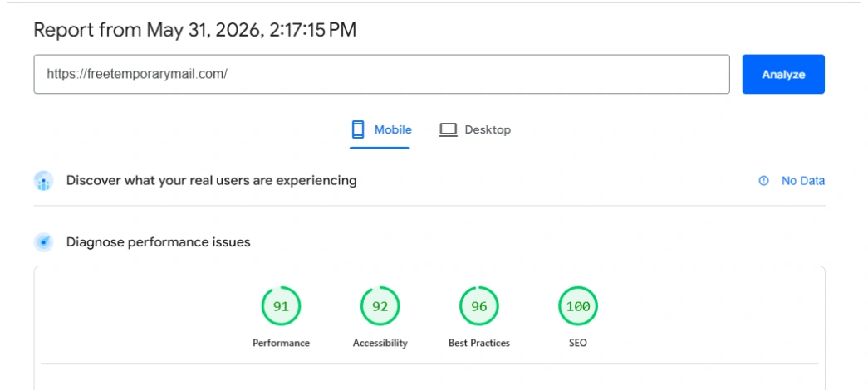Click the mobile phone icon

[x=358, y=130]
